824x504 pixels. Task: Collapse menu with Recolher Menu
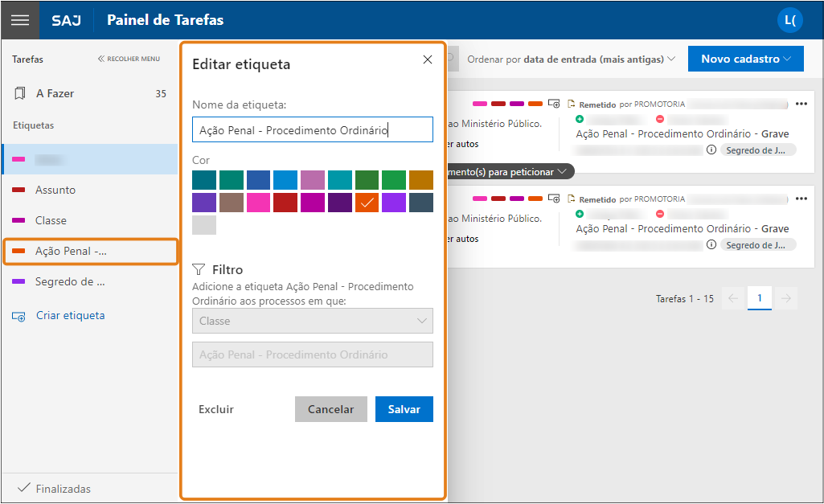(129, 59)
